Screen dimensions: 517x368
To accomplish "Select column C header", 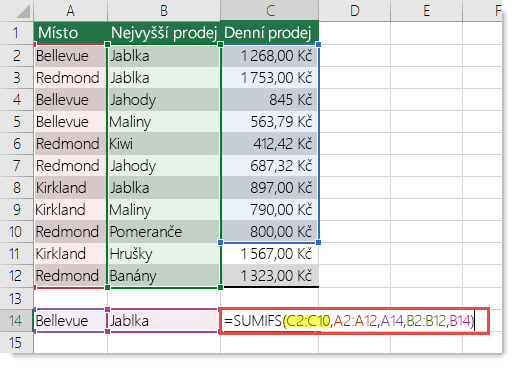I will point(269,11).
